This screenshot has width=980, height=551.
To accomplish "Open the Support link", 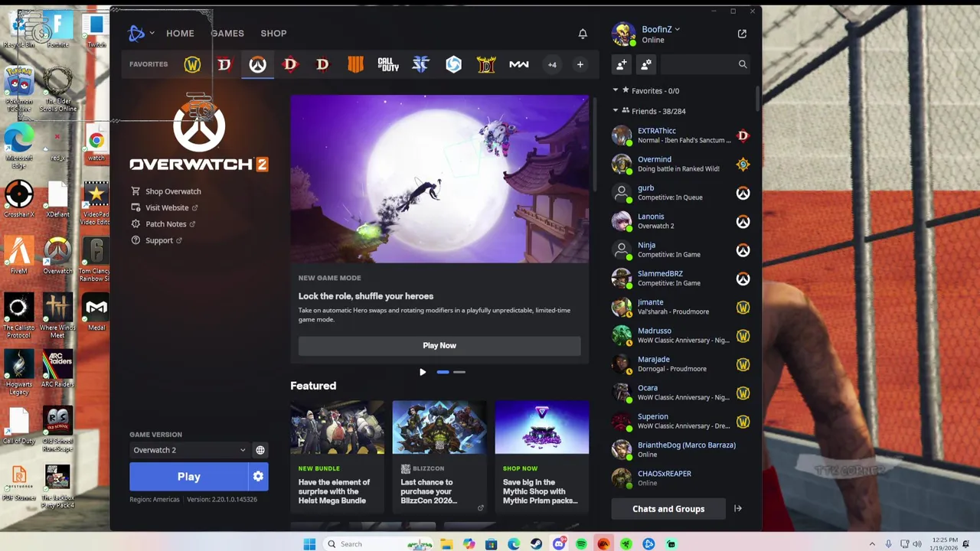I will (x=157, y=240).
